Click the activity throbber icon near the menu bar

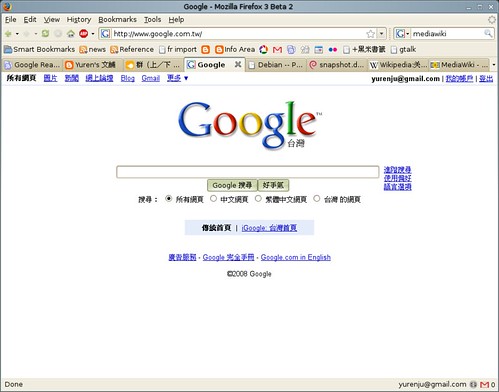click(492, 19)
